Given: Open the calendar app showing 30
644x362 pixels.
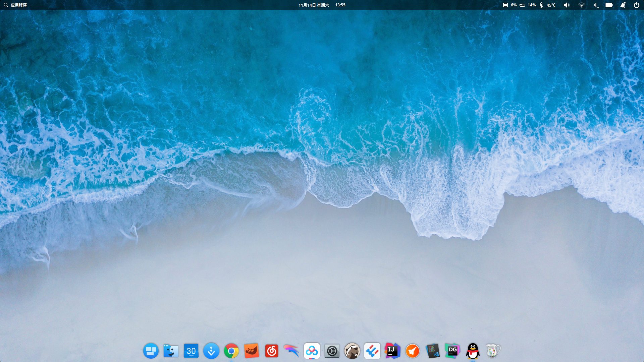Looking at the screenshot, I should tap(191, 351).
